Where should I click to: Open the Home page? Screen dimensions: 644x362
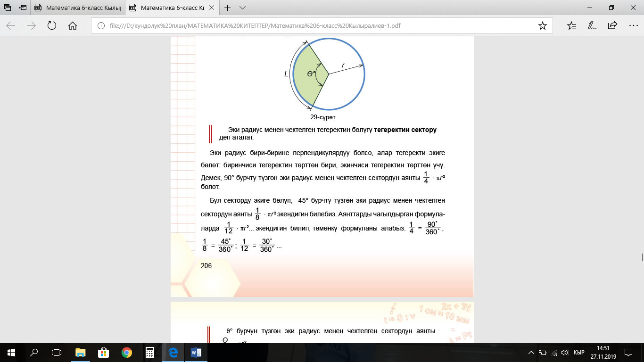(x=73, y=26)
